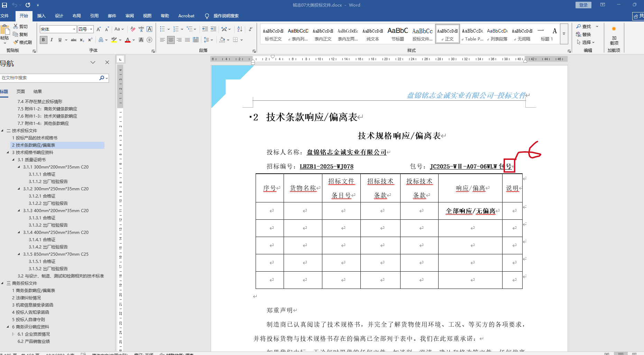
Task: Expand the styles gallery more arrow
Action: [x=564, y=34]
